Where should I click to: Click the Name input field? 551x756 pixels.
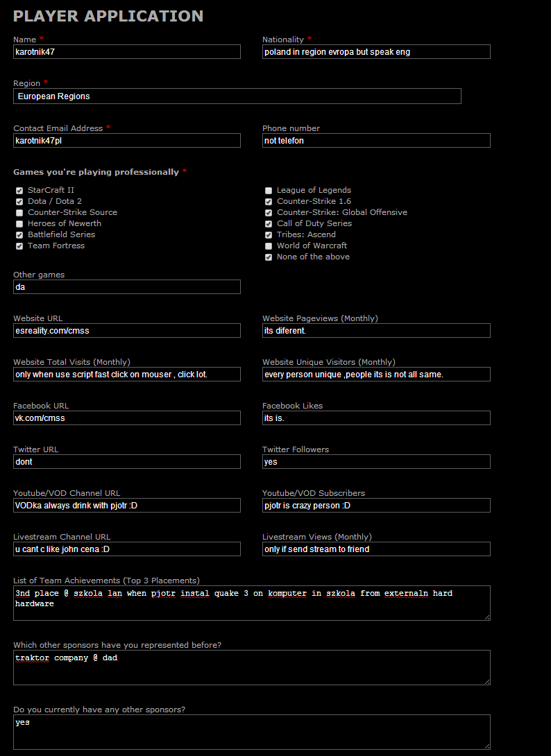(126, 52)
